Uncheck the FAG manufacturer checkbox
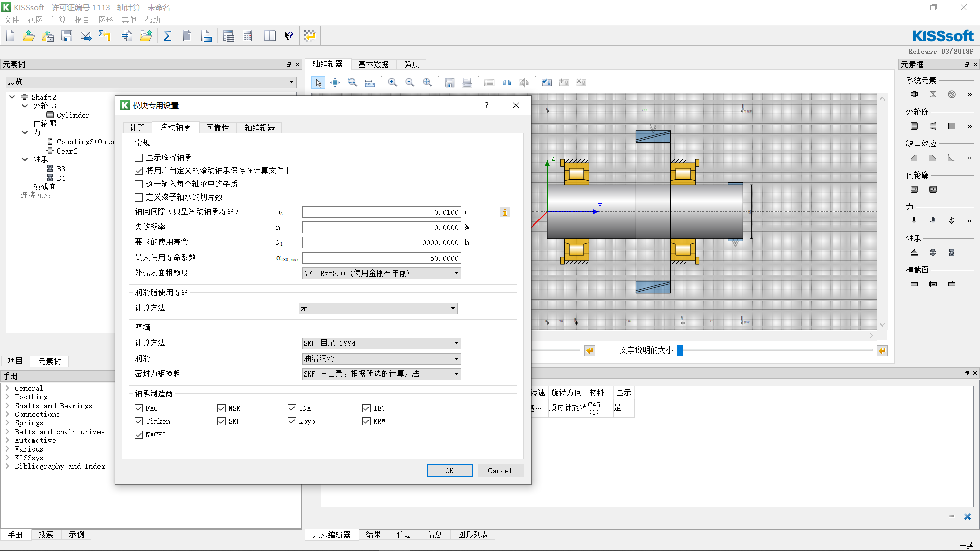This screenshot has width=980, height=551. coord(139,408)
